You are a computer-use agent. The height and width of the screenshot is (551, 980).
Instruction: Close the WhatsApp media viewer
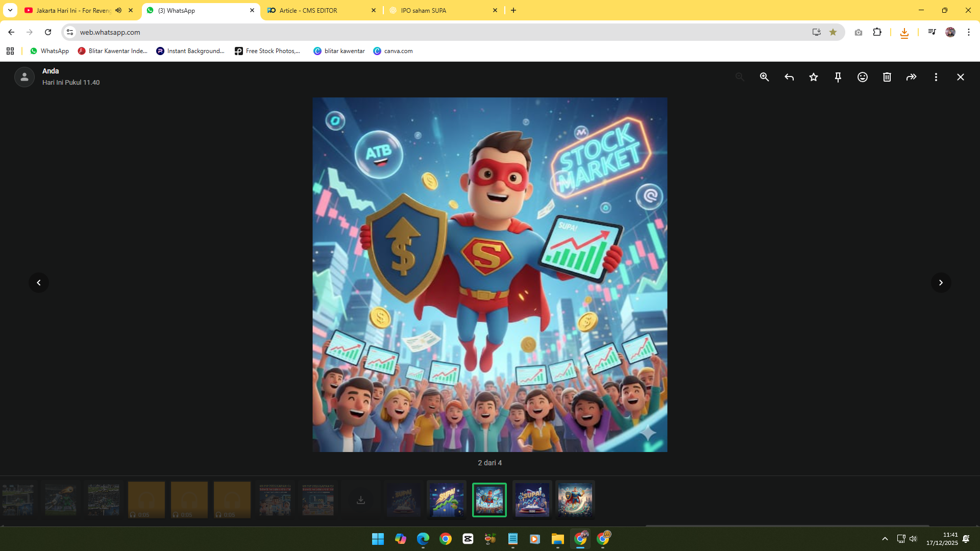(x=961, y=77)
